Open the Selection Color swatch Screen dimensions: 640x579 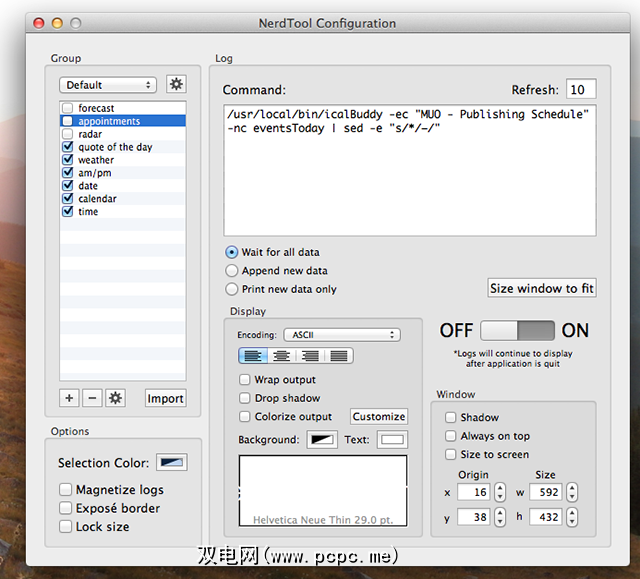tap(171, 462)
